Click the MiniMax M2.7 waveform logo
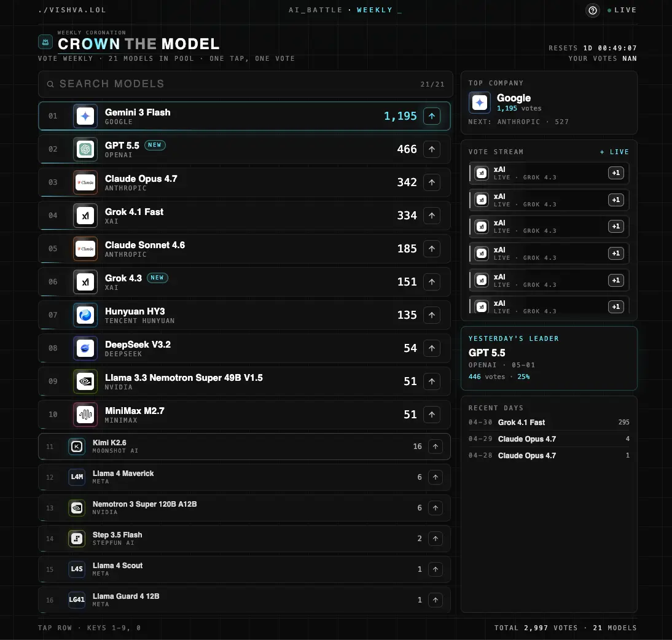Screen dimensions: 672x640 click(85, 415)
